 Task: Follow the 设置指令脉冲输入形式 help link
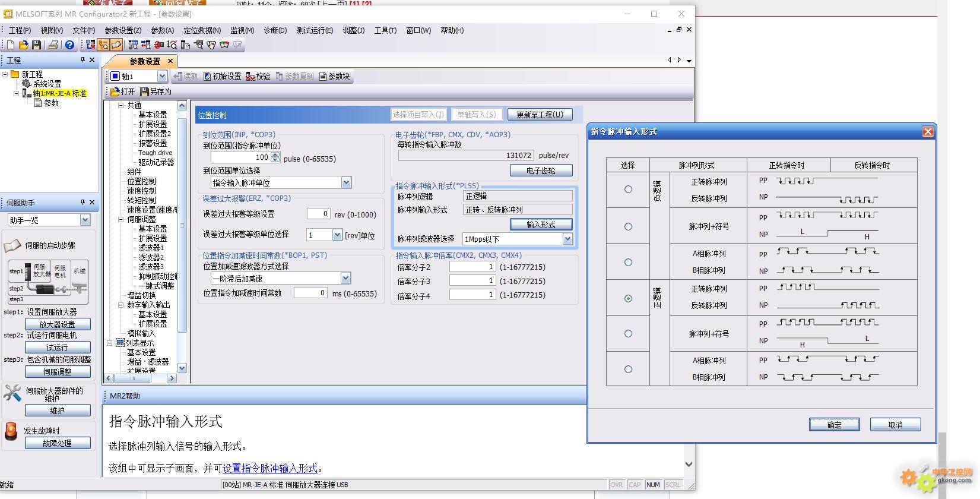(x=270, y=468)
